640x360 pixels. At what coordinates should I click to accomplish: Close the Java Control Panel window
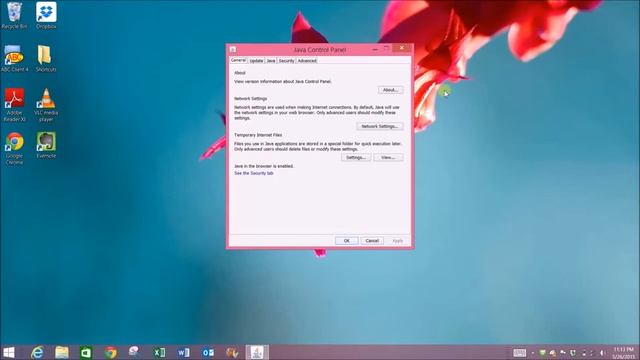[x=402, y=48]
